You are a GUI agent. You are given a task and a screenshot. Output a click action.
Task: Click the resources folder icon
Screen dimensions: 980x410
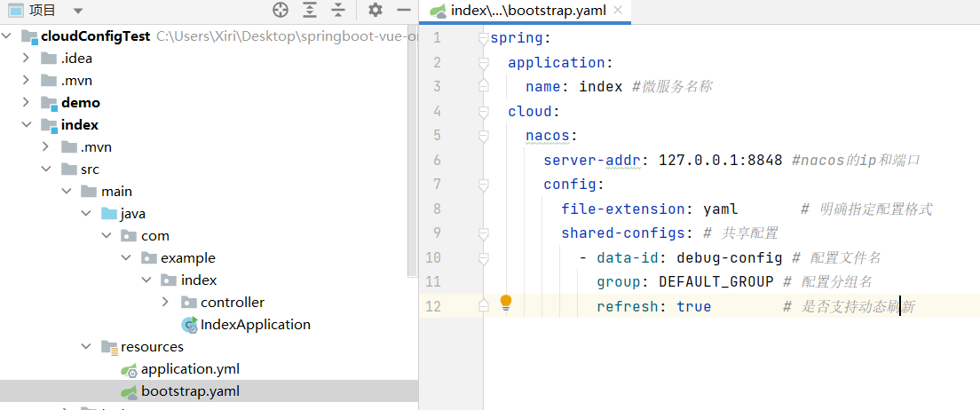[x=109, y=348]
